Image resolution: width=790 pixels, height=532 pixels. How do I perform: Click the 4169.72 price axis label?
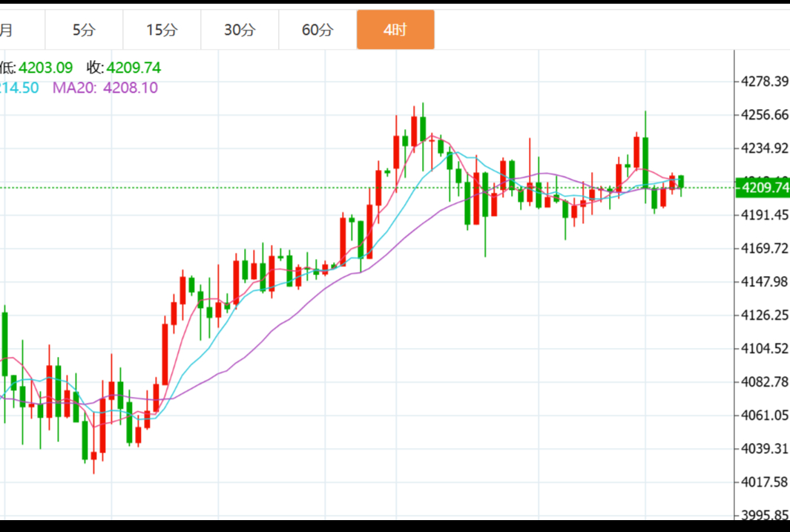pyautogui.click(x=765, y=248)
